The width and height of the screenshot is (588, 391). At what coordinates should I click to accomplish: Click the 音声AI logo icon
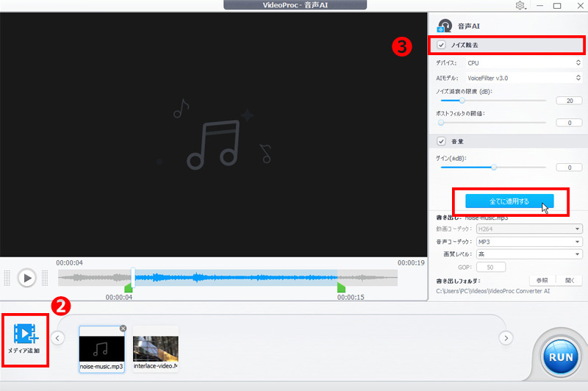tap(443, 26)
